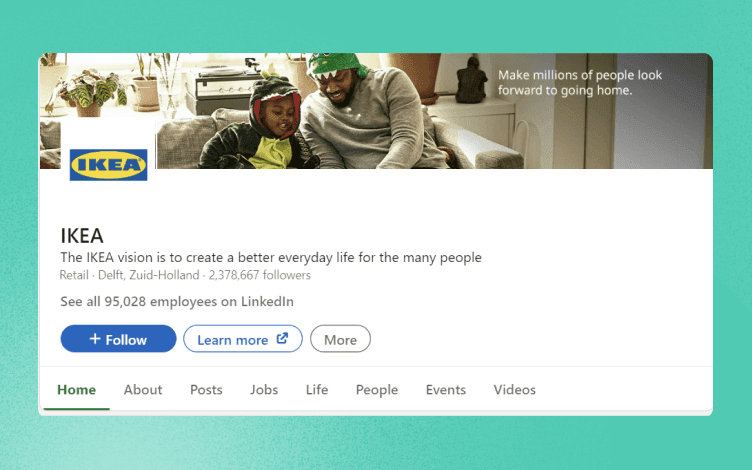Viewport: 752px width, 470px height.
Task: Open the About tab
Action: (x=143, y=389)
